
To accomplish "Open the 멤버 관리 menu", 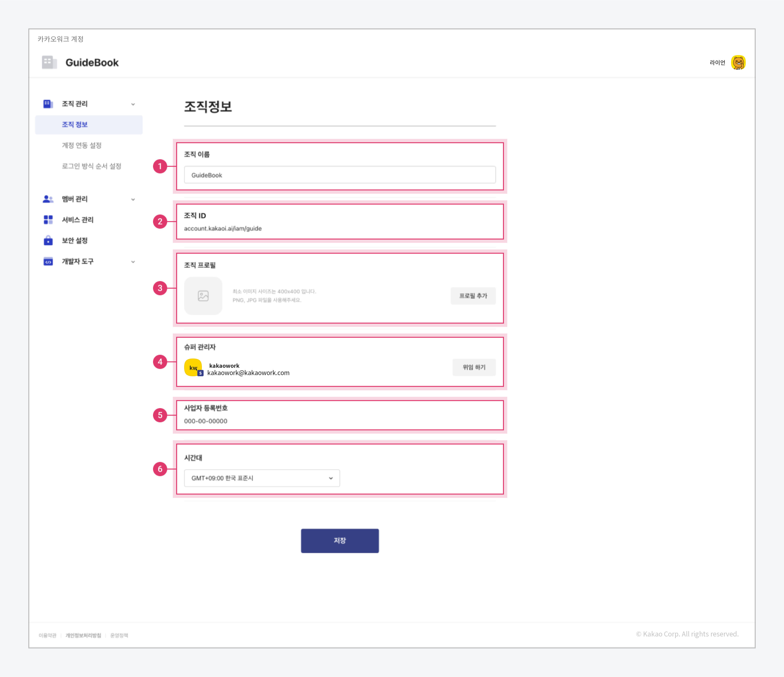I will 75,199.
